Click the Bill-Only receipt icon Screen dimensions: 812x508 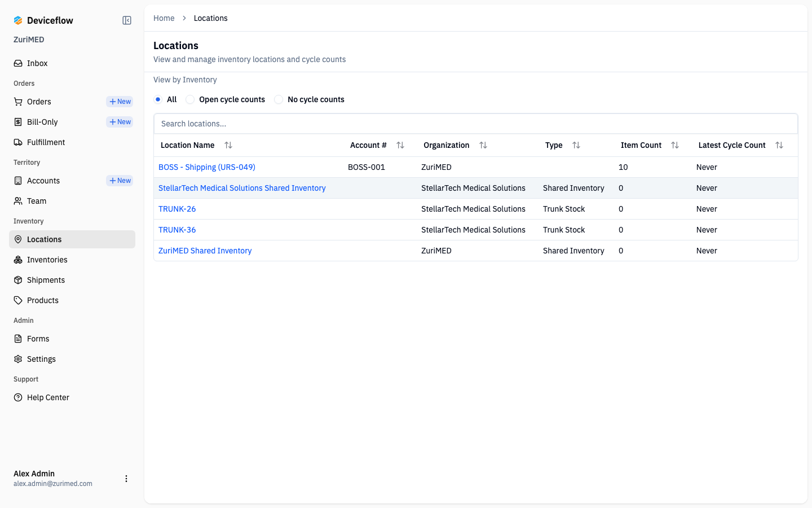[x=18, y=122]
